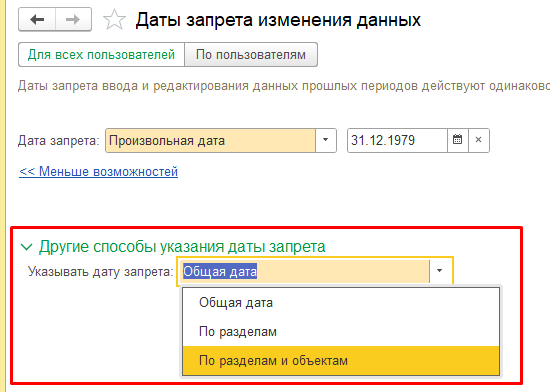Open calendar picker next to 31.12.1979
Viewport: 550px width, 392px height.
point(457,140)
